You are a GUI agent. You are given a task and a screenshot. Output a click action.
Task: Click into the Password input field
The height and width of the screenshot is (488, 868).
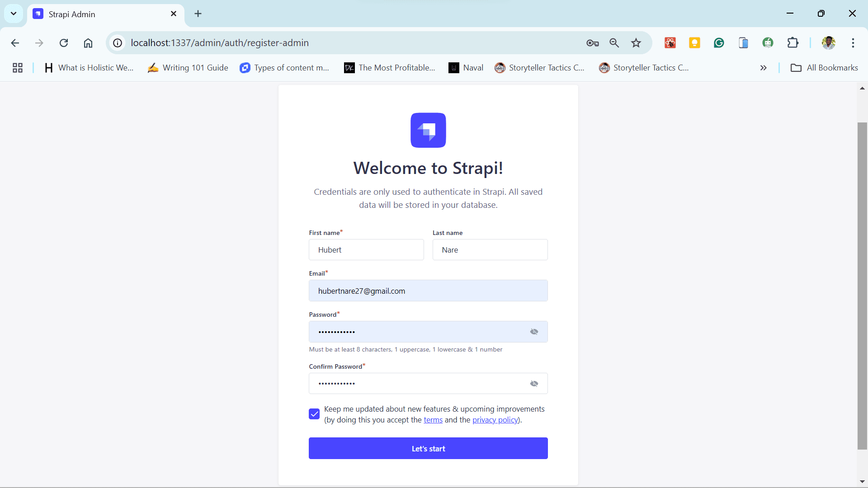click(428, 332)
